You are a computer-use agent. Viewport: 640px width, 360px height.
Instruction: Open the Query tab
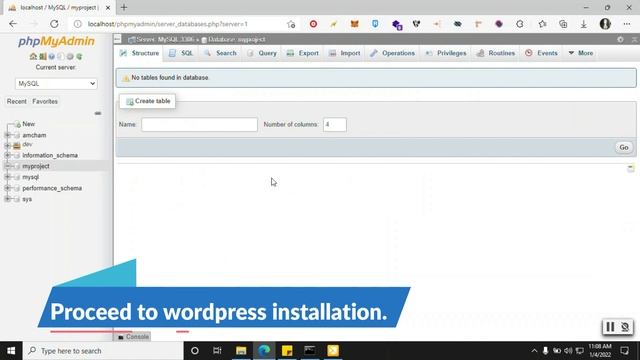(x=262, y=53)
